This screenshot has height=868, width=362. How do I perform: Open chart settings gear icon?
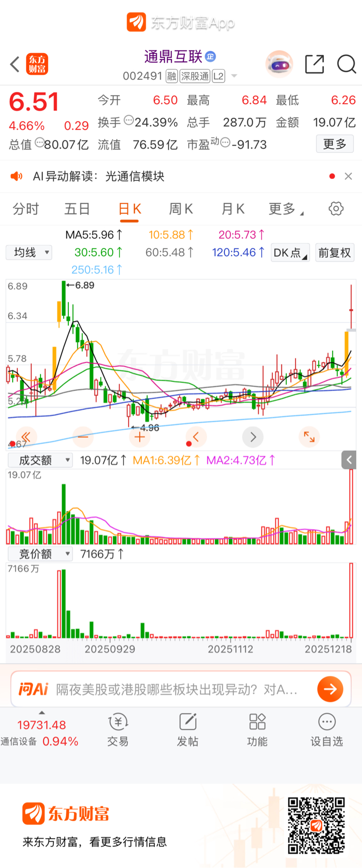tap(336, 209)
